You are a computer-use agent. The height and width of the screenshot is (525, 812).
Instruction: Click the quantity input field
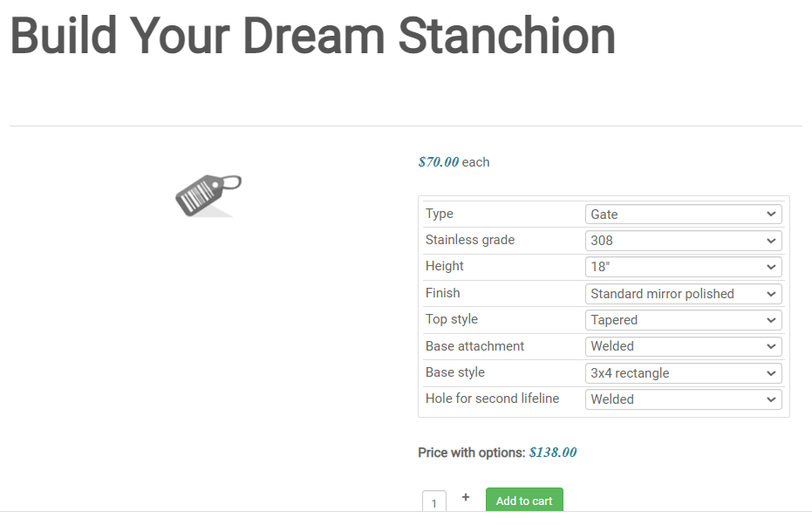[x=434, y=503]
